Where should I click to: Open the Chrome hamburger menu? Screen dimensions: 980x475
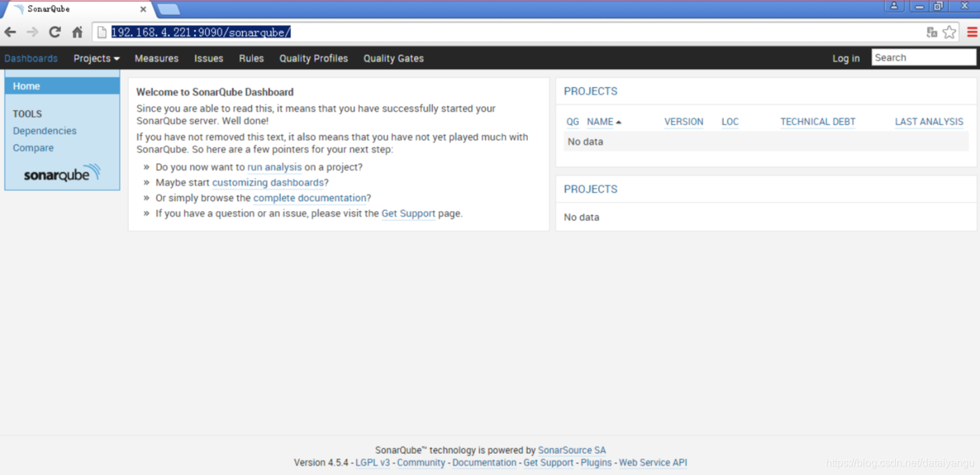tap(972, 32)
